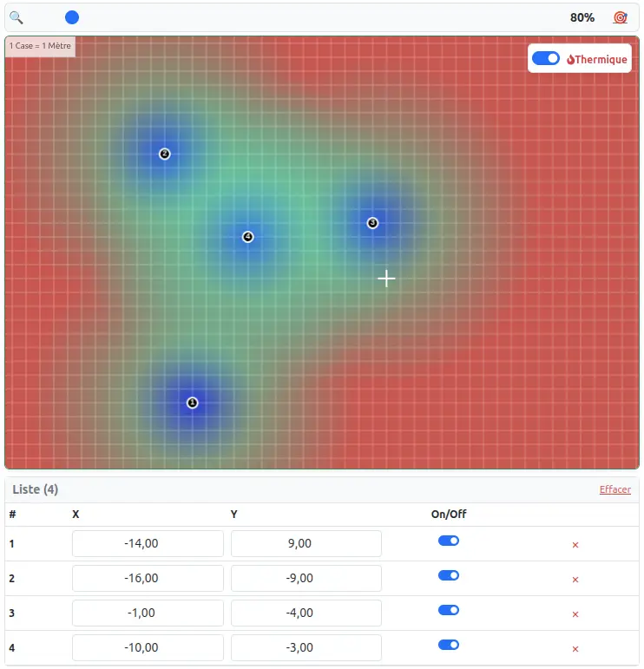Edit X field of row 4 (-10,00)
Image resolution: width=644 pixels, height=669 pixels.
click(148, 647)
